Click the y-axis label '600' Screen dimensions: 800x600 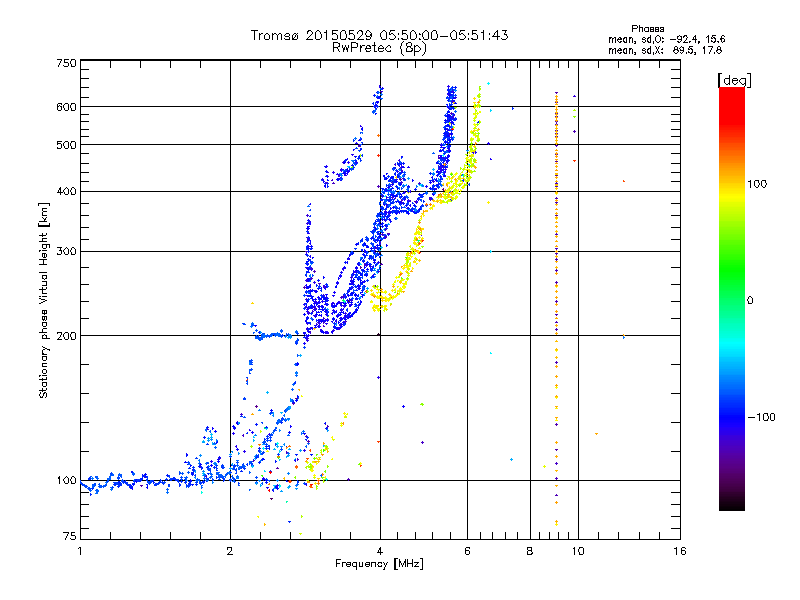click(66, 107)
